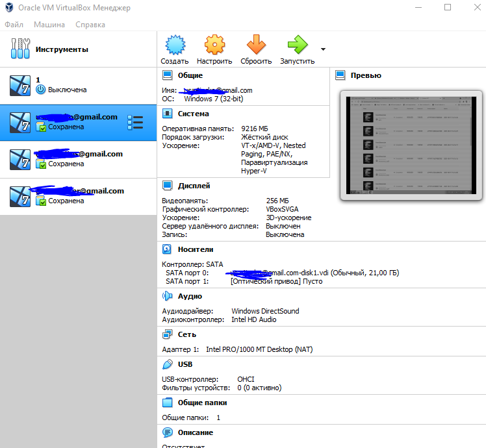Start the VM with the Запустить green arrow
Viewport: 486px width, 448px height.
click(x=298, y=45)
